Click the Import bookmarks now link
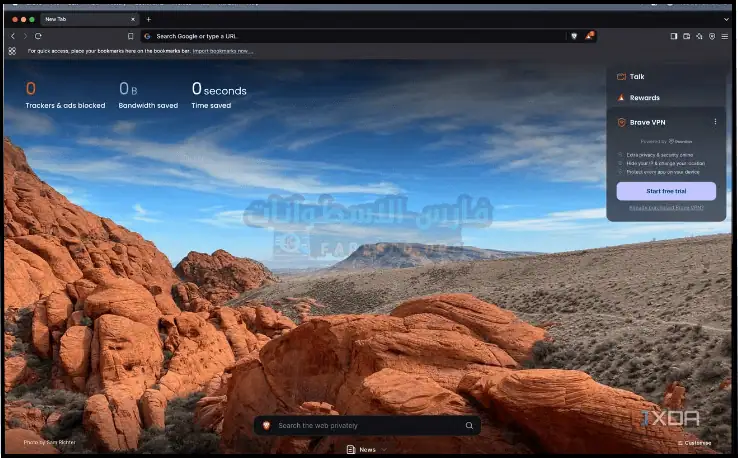 click(222, 50)
